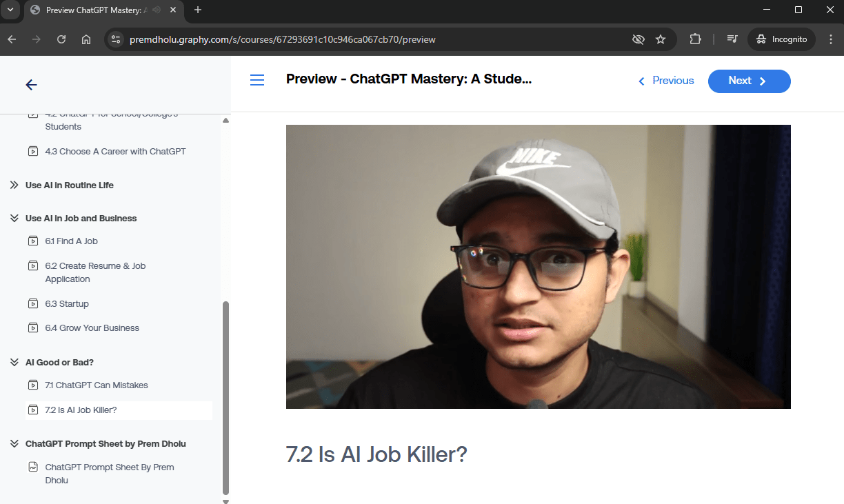Go back to the Previous lesson
844x504 pixels.
665,81
